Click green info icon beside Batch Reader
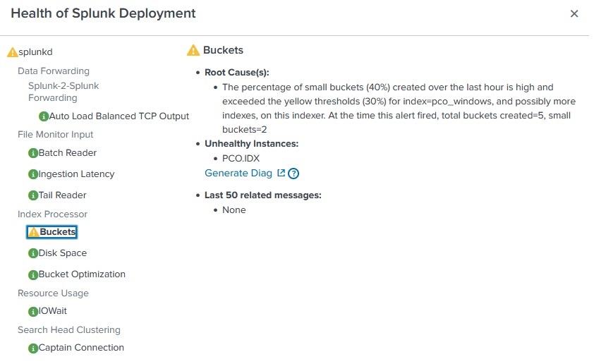594x364 pixels. click(32, 153)
